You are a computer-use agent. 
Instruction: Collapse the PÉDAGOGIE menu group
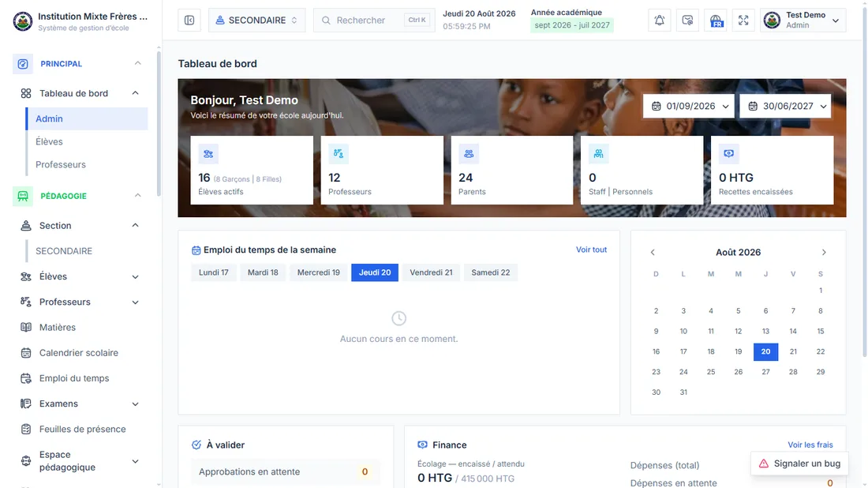pyautogui.click(x=138, y=196)
